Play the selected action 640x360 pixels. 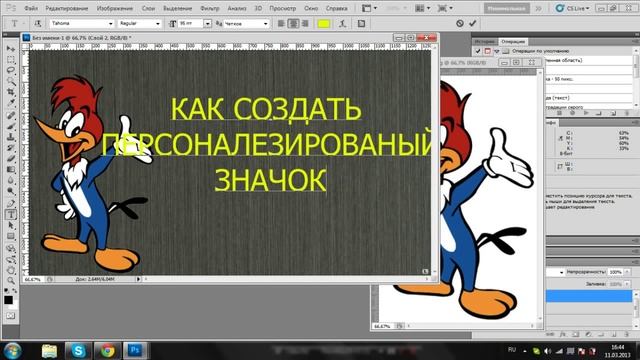click(x=586, y=113)
